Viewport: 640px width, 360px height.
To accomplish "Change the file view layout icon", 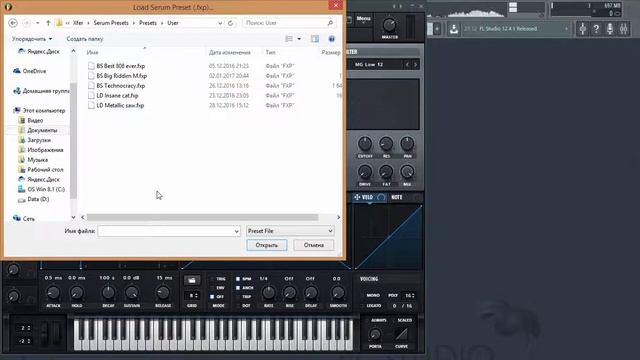I will (x=289, y=39).
